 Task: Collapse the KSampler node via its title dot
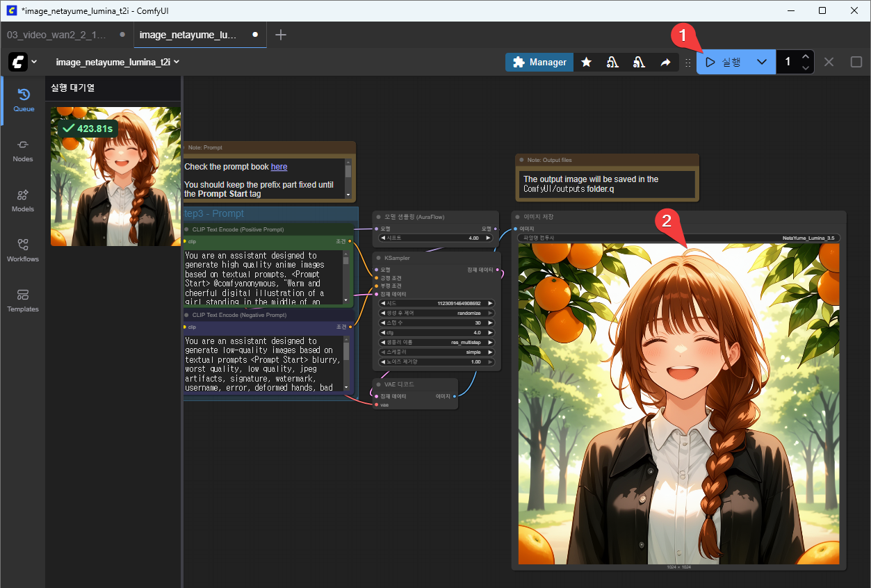coord(378,258)
